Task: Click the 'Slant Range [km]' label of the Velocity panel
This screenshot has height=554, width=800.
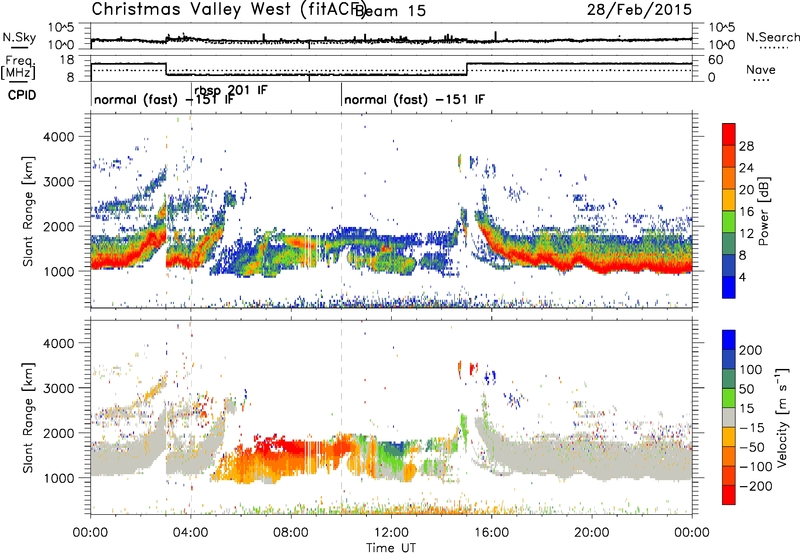Action: click(29, 418)
